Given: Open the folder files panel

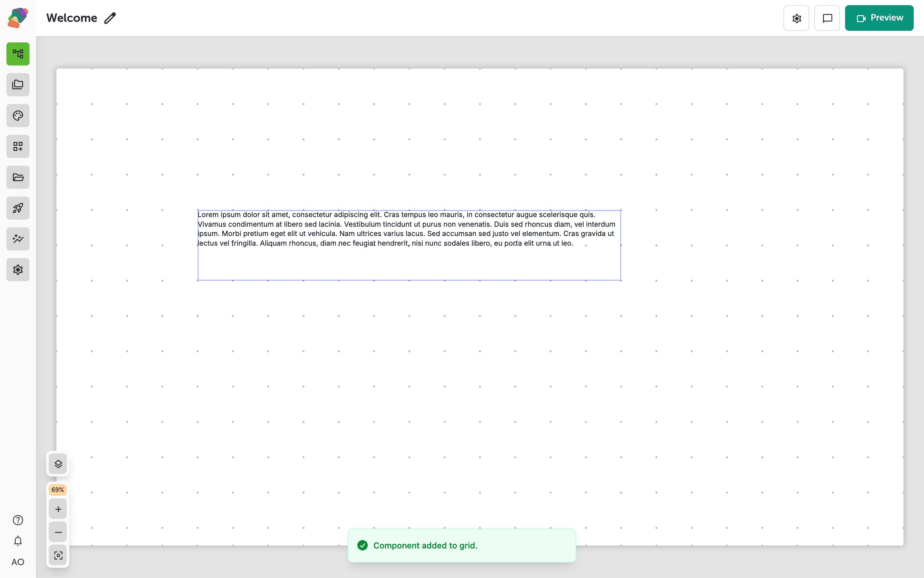Looking at the screenshot, I should point(18,177).
